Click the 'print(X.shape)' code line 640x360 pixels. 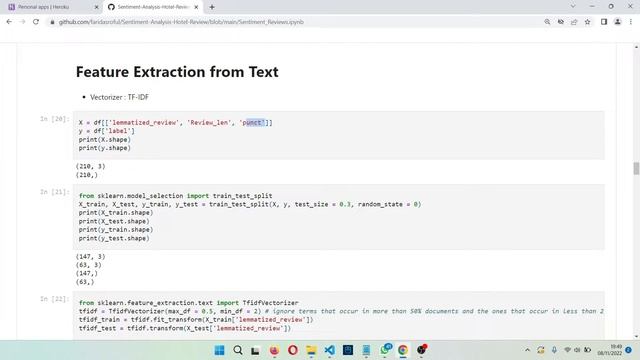[104, 140]
